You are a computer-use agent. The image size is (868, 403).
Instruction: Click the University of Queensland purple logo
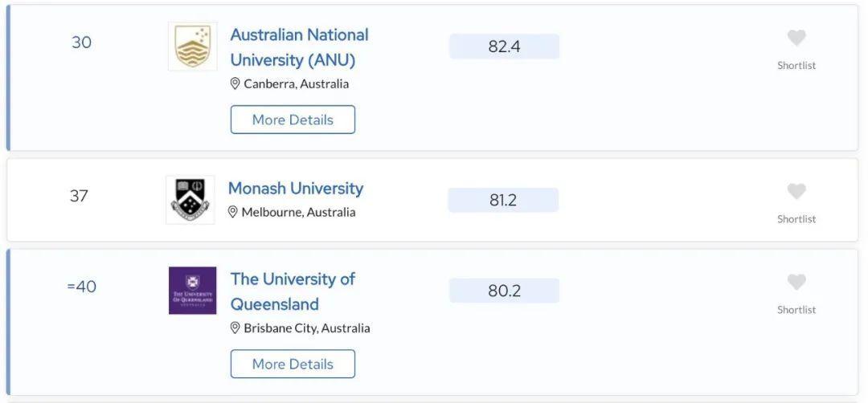pyautogui.click(x=192, y=290)
